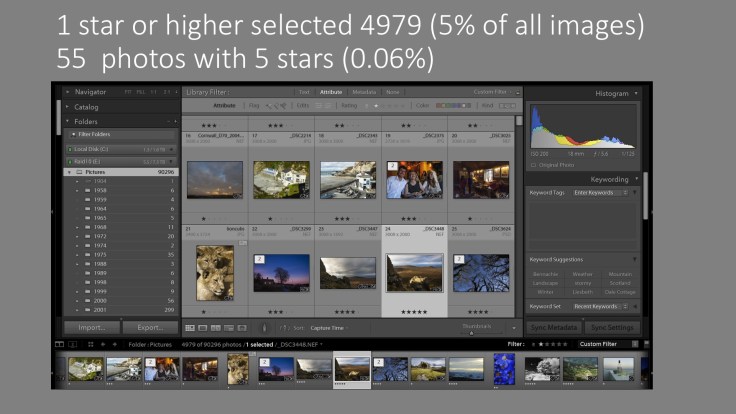Collapse the Keyword Suggestions section
Screen dimensions: 736x414
(634, 260)
